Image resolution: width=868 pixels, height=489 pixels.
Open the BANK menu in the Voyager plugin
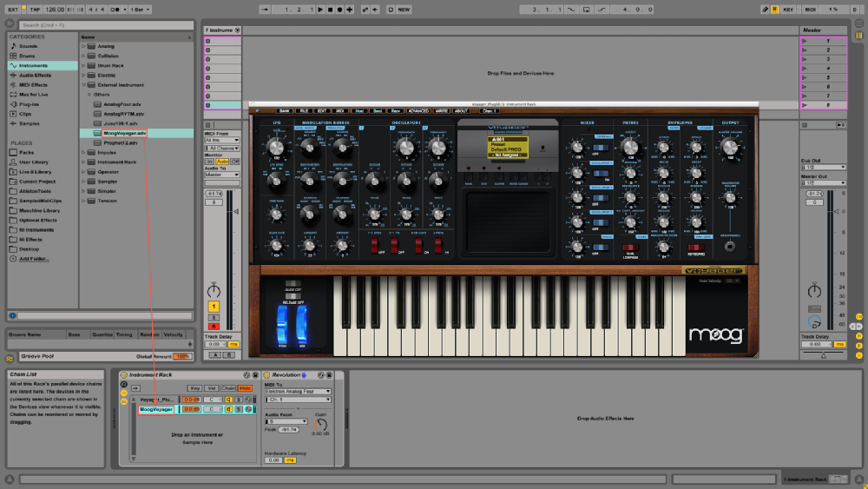(284, 111)
